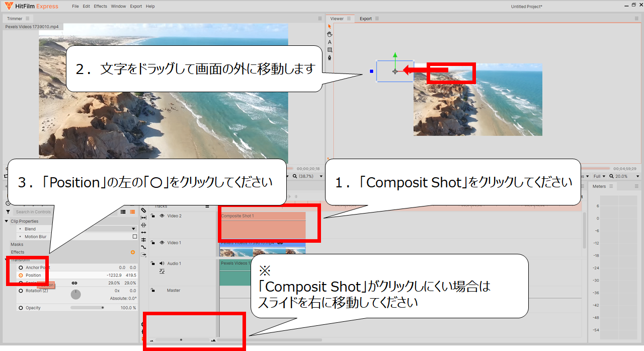Toggle the Position keyframe circle
This screenshot has width=644, height=351.
[x=21, y=275]
